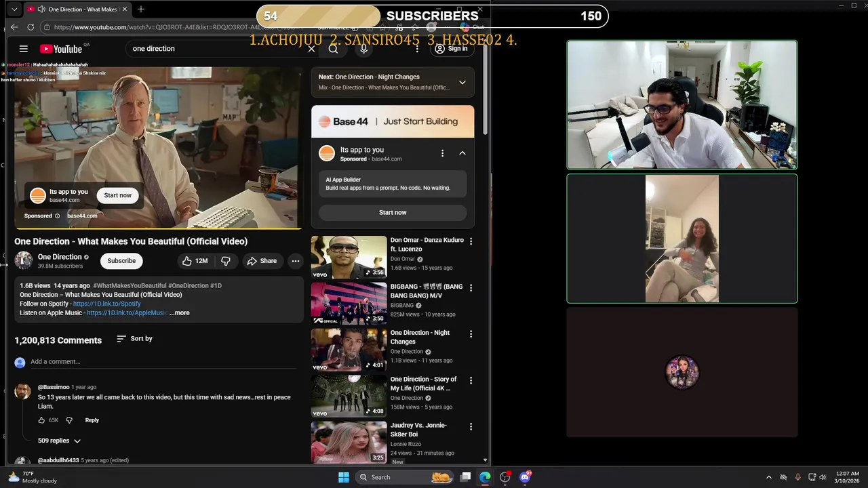The height and width of the screenshot is (488, 868).
Task: Reload the page with the refresh icon
Action: (31, 27)
